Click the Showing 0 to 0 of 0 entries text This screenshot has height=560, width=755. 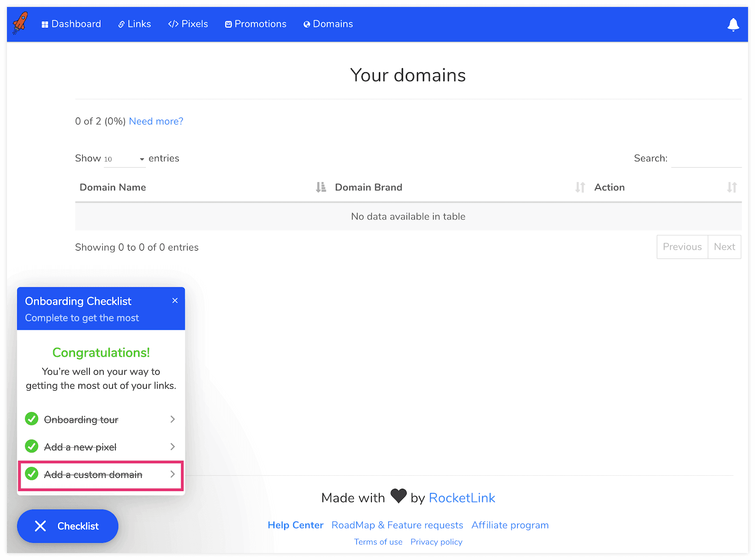pos(137,247)
